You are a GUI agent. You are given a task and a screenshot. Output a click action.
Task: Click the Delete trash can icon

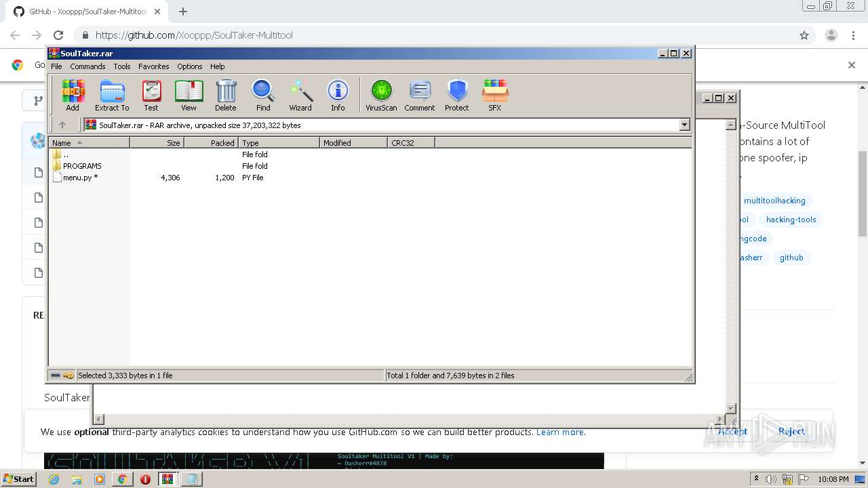(226, 95)
